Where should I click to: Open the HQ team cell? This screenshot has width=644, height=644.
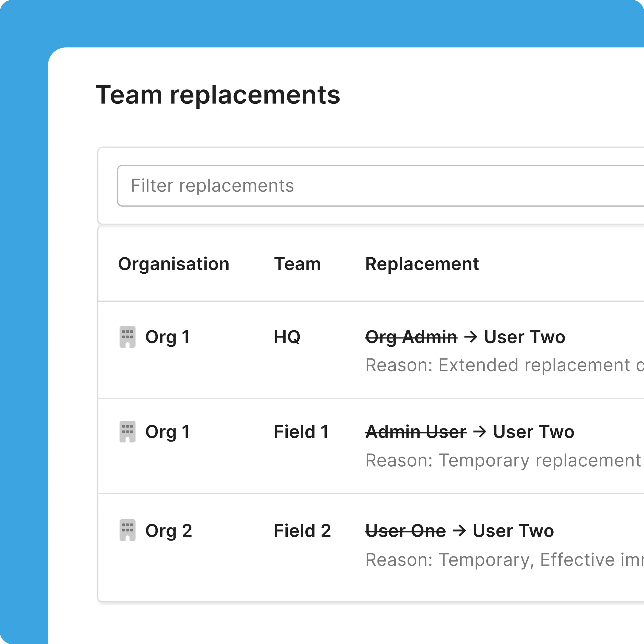287,337
